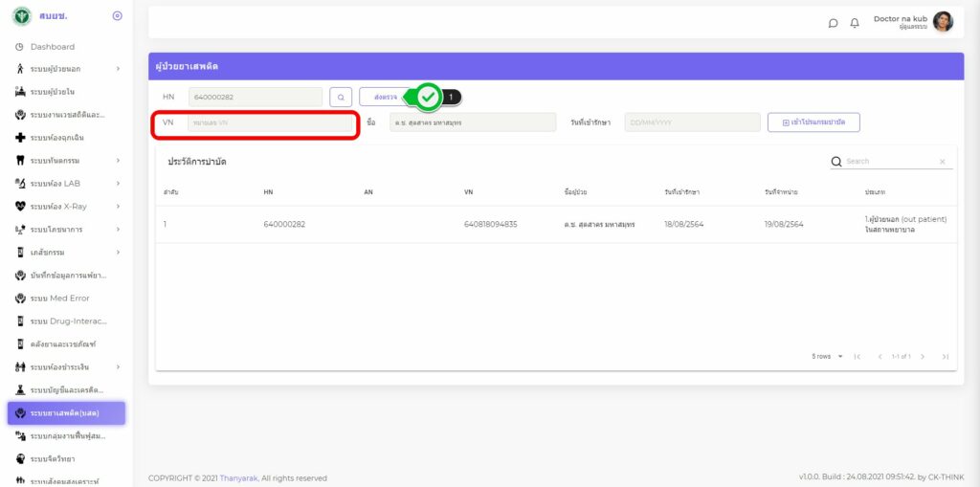This screenshot has height=487, width=980.
Task: Collapse sidebar using the circle icon
Action: (x=118, y=16)
